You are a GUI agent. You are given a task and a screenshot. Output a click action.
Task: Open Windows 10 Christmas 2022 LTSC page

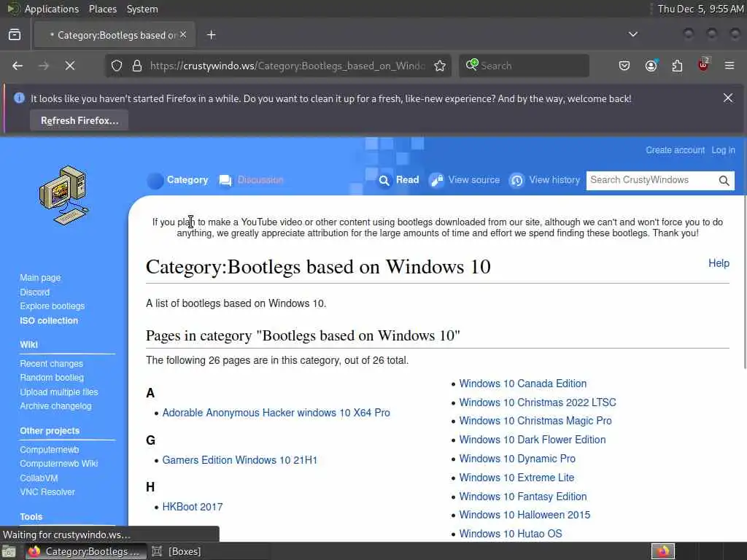[x=538, y=402]
